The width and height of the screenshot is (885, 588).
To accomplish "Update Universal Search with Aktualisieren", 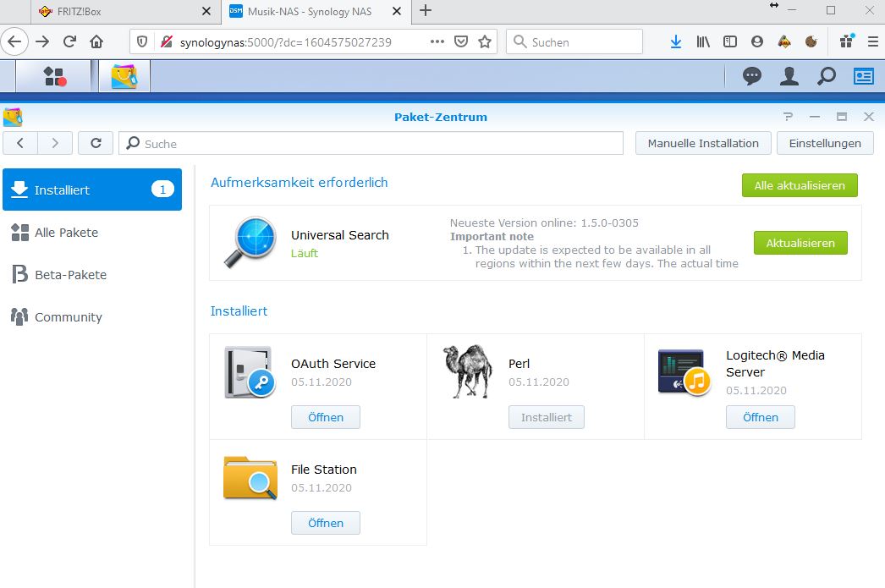I will (x=800, y=243).
